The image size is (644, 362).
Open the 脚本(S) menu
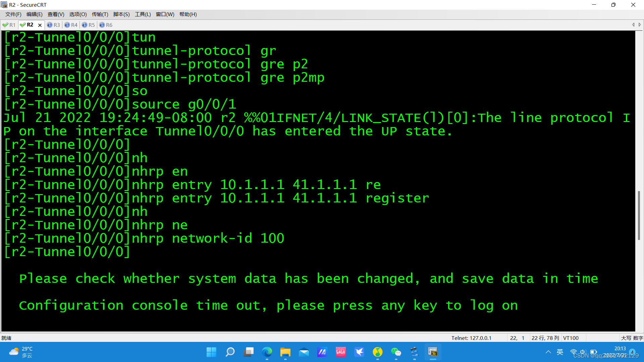pos(121,14)
